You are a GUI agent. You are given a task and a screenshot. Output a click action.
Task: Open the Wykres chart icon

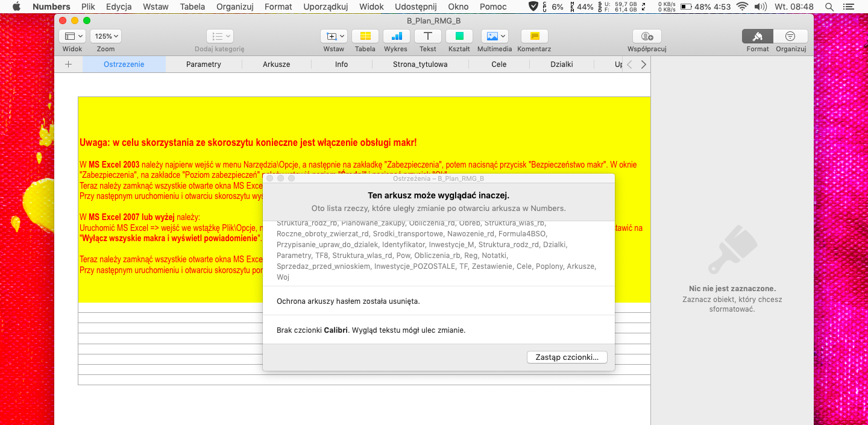pyautogui.click(x=396, y=36)
